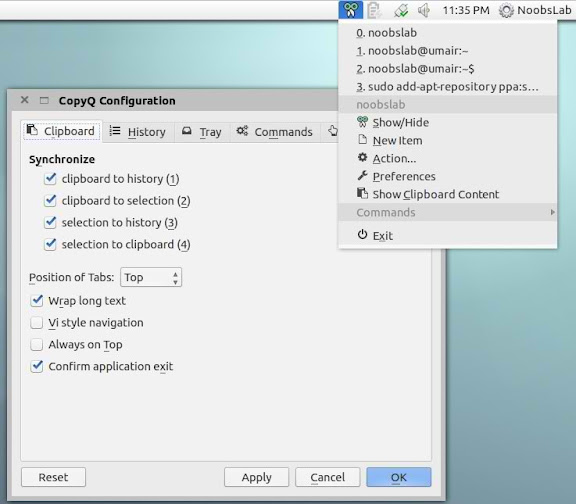The width and height of the screenshot is (576, 504).
Task: Select tray item 1. noobslab@umair:~
Action: pos(447,51)
